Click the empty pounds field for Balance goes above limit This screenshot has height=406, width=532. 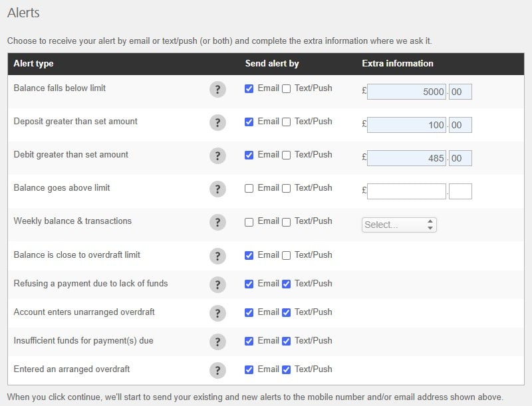click(406, 191)
